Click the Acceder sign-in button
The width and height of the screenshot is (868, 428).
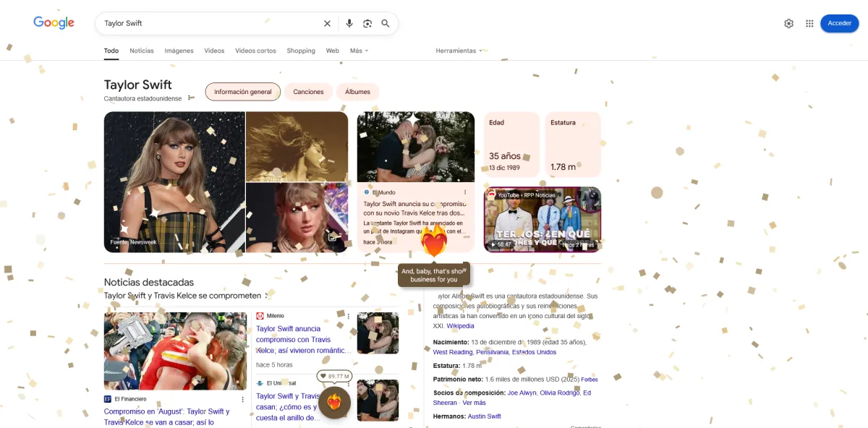[x=839, y=23]
